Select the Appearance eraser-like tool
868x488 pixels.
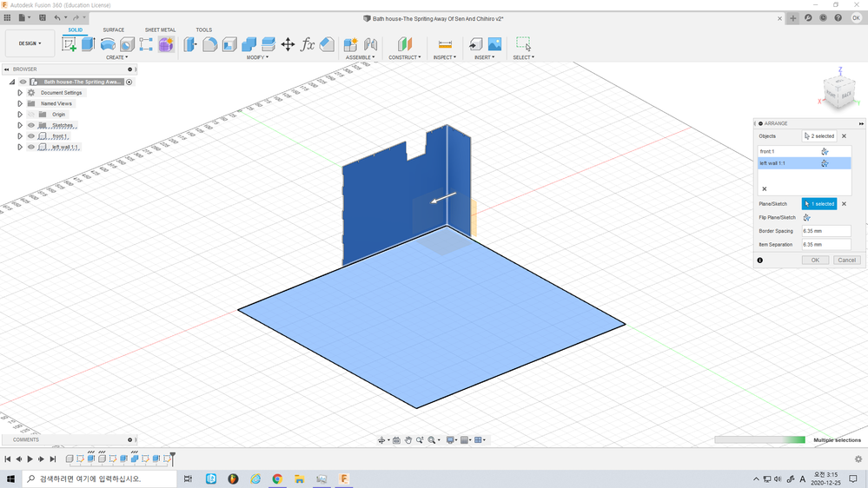tap(328, 44)
